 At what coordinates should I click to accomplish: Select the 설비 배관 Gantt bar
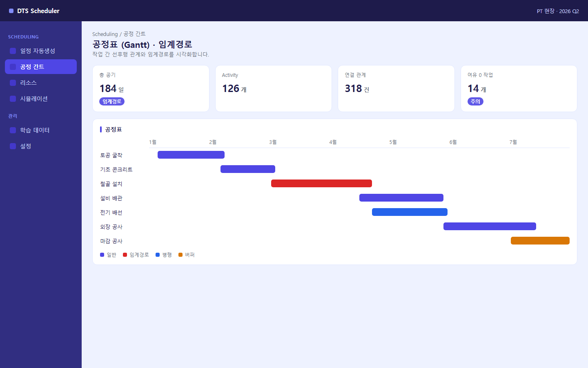coord(401,197)
